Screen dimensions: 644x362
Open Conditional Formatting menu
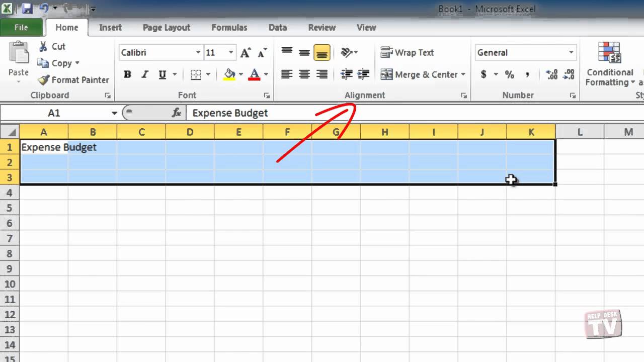(610, 64)
